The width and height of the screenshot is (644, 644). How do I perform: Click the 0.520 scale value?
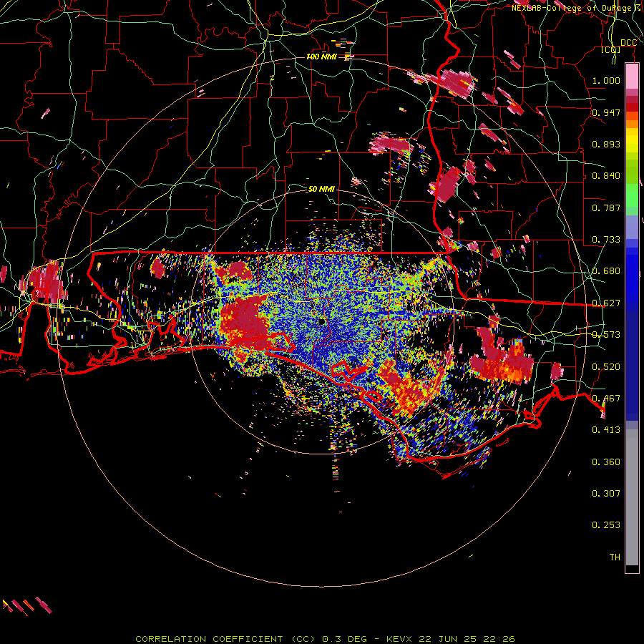click(x=606, y=367)
